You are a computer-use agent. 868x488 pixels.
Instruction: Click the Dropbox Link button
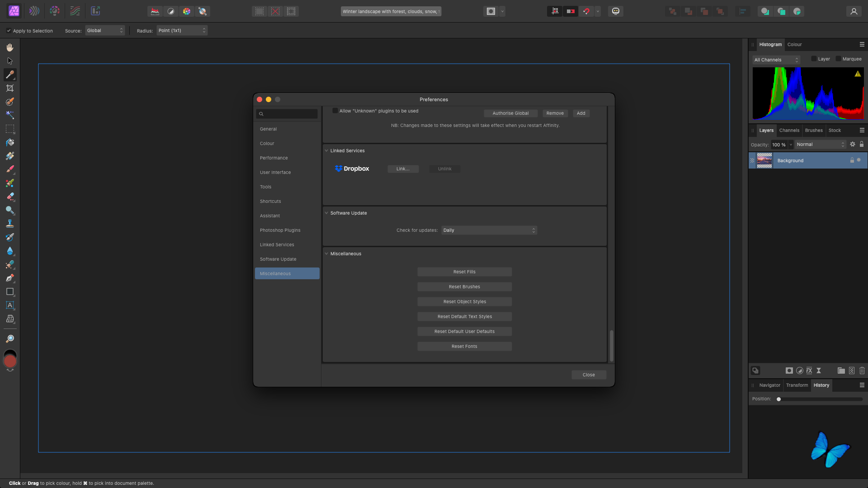[x=403, y=169]
